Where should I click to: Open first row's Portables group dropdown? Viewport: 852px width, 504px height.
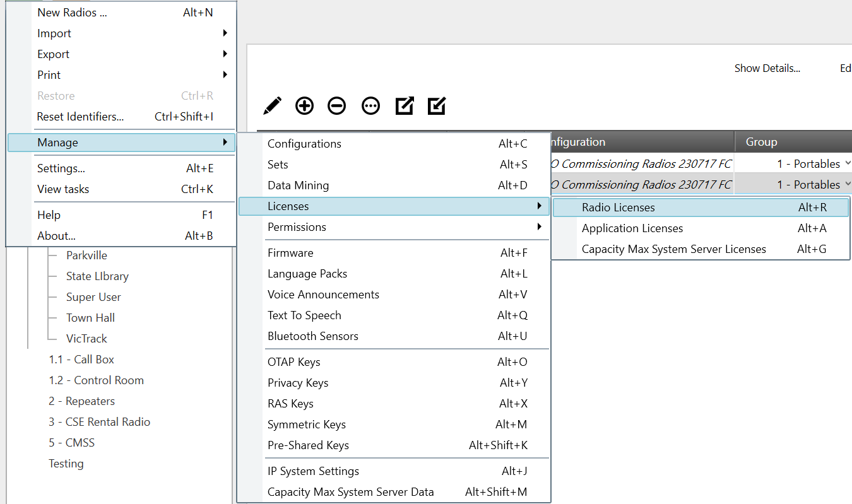(846, 163)
